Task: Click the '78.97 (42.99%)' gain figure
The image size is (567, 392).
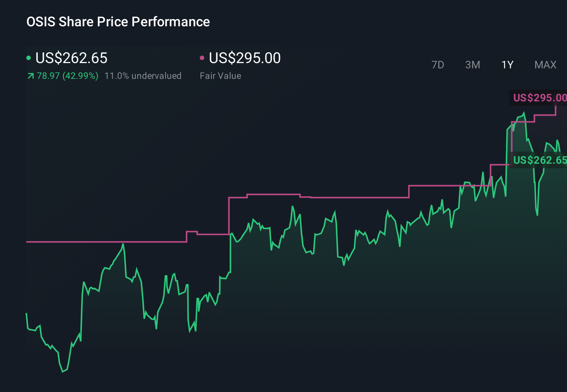Action: (x=67, y=75)
